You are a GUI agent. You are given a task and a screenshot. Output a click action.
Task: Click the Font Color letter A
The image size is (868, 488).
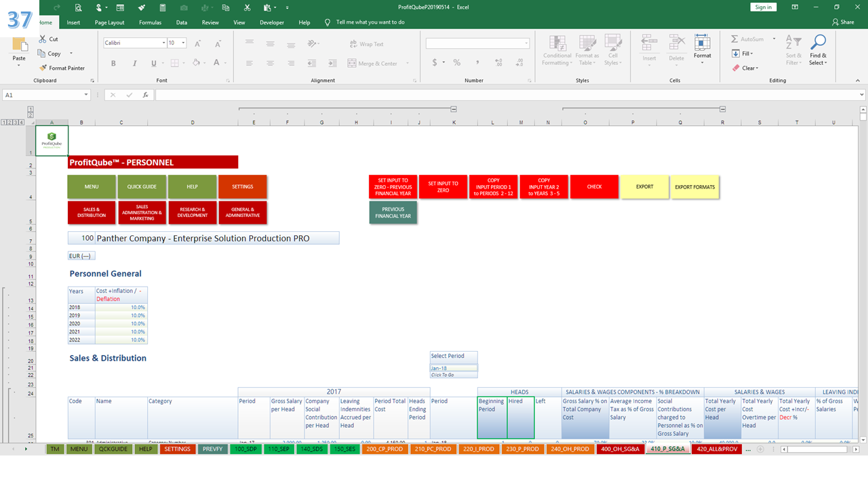click(x=216, y=63)
